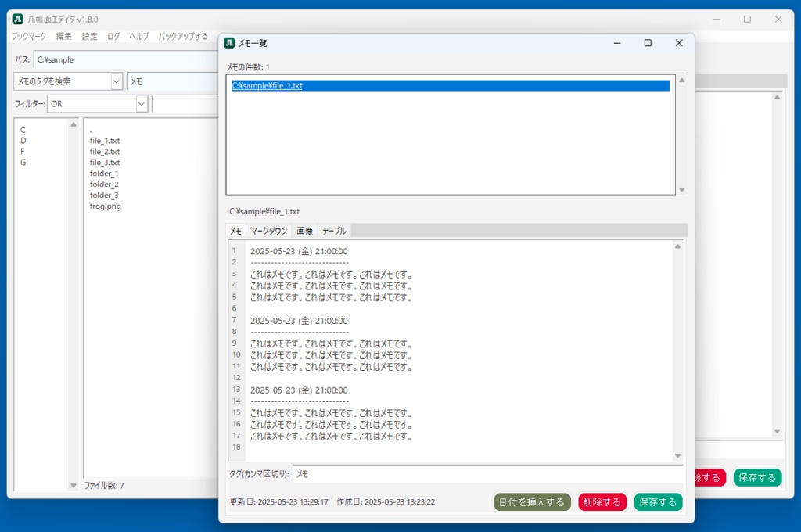
Task: Click the partially hidden 削除する button in main window
Action: click(x=710, y=478)
